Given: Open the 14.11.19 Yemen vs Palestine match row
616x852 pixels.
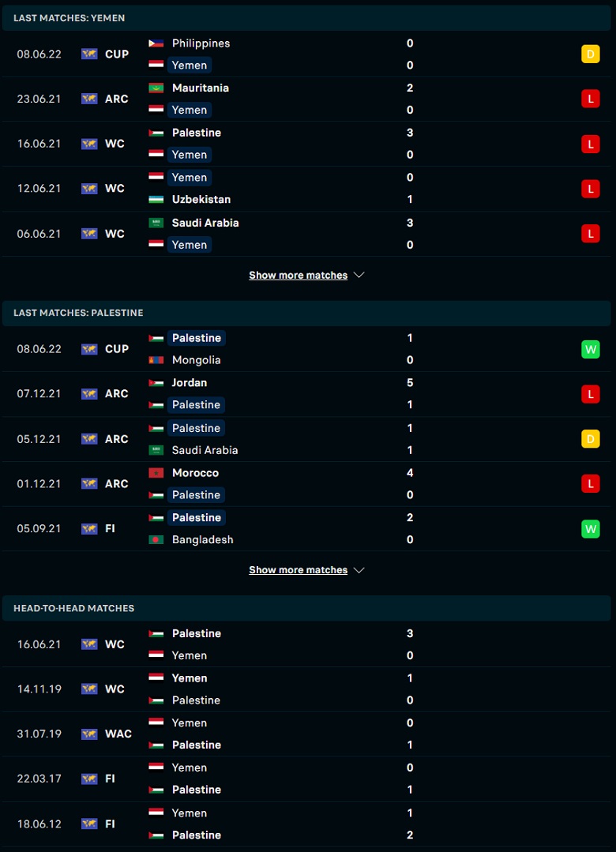Looking at the screenshot, I should [x=306, y=689].
